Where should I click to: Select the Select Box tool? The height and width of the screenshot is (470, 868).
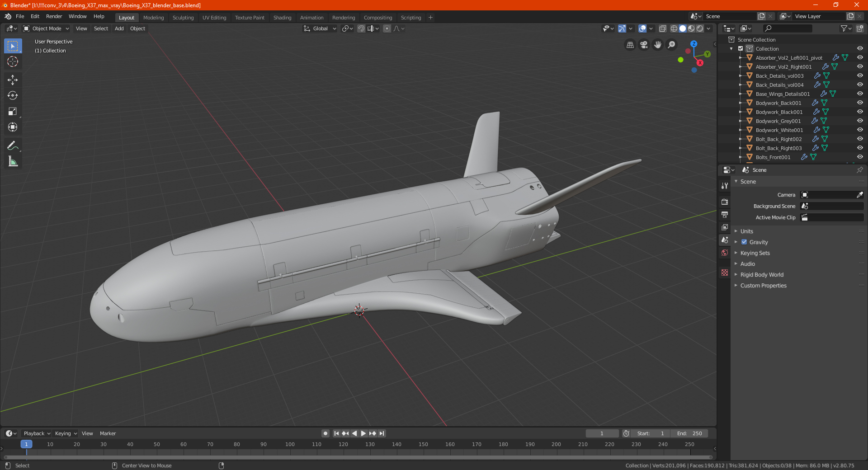point(13,46)
